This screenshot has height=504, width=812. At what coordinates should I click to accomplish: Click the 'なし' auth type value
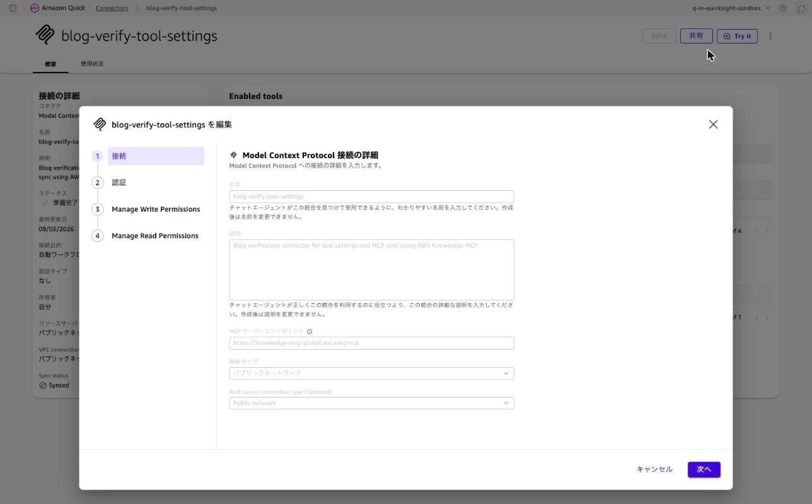[45, 281]
